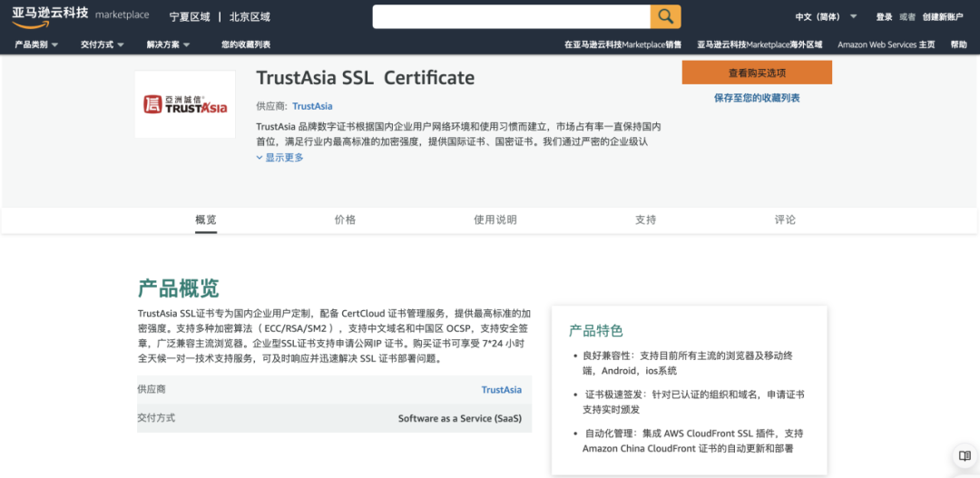Expand the 解决方案 menu

tap(168, 44)
